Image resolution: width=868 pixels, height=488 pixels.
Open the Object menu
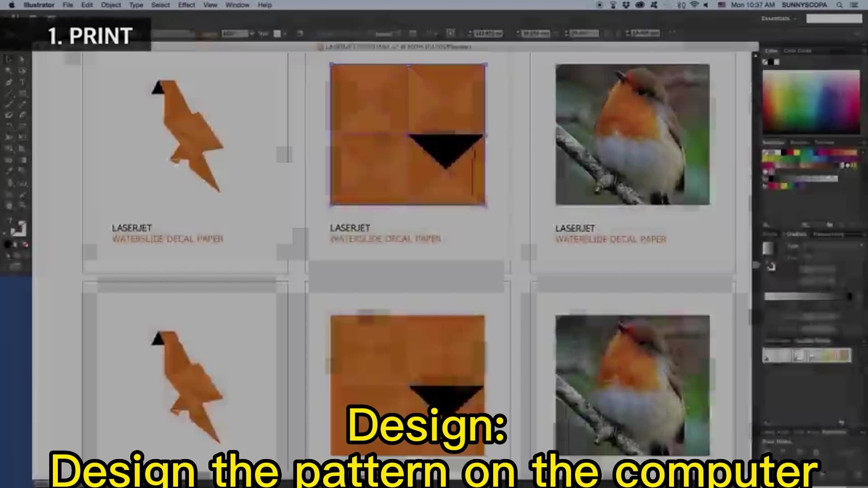(x=111, y=5)
